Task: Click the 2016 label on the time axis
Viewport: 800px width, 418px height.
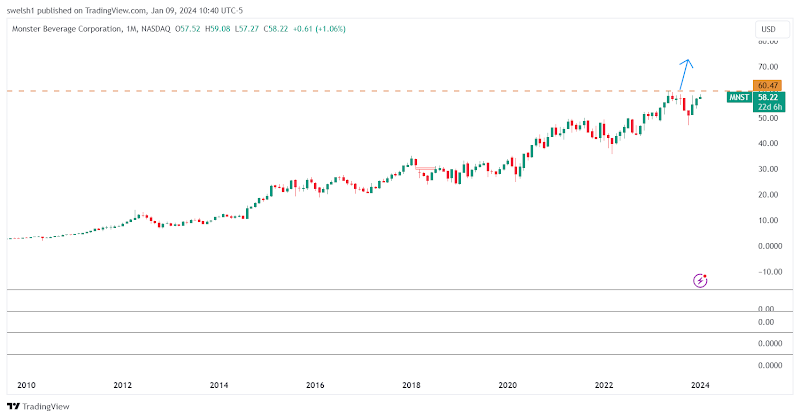Action: point(315,385)
